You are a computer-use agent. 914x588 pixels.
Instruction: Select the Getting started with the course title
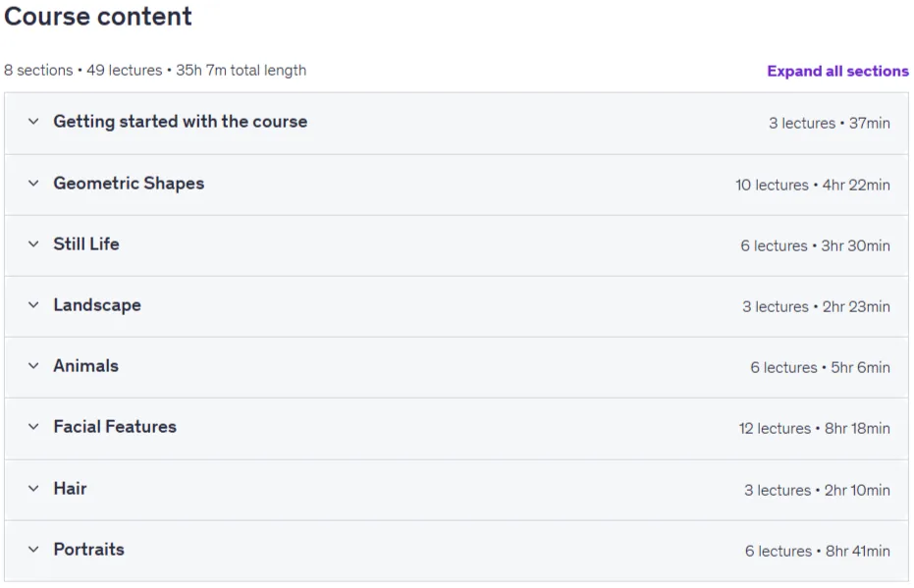(180, 122)
